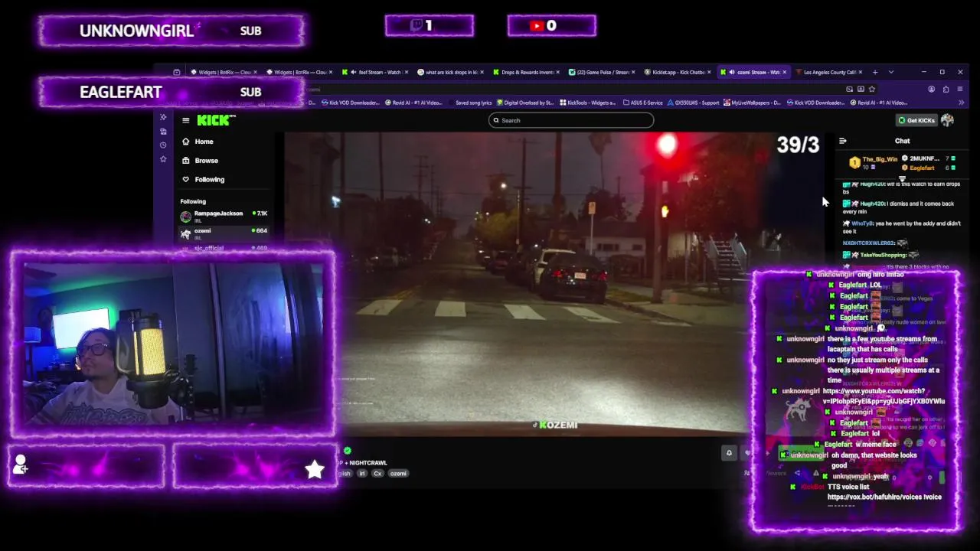Open 'MyLiveWallpapers' bookmark
The width and height of the screenshot is (980, 551).
[x=753, y=103]
